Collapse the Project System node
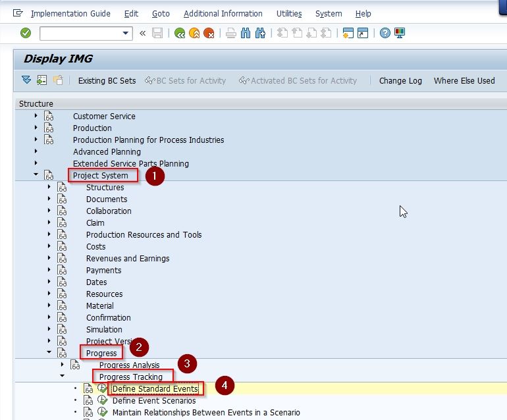The image size is (507, 420). [36, 174]
